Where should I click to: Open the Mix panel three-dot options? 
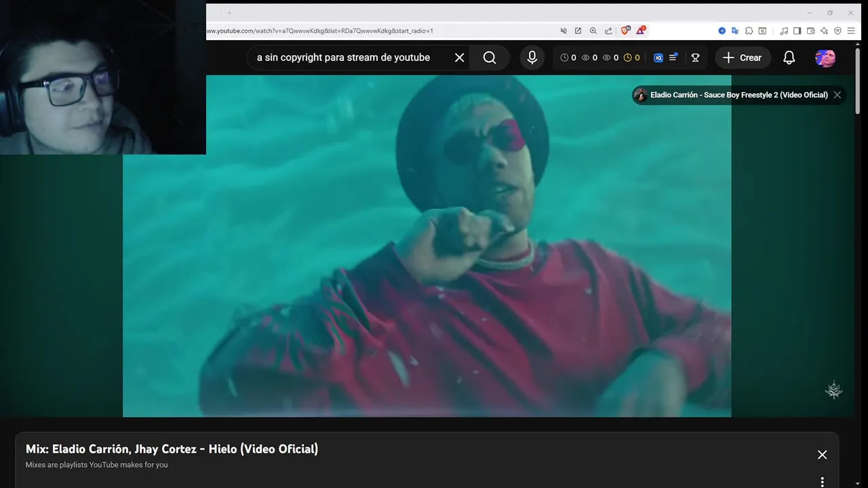pyautogui.click(x=822, y=482)
